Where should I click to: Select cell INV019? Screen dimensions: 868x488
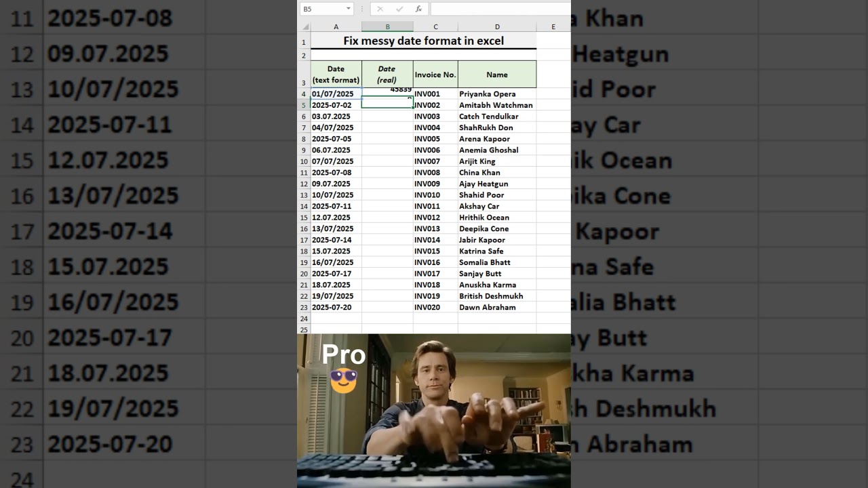coord(435,296)
